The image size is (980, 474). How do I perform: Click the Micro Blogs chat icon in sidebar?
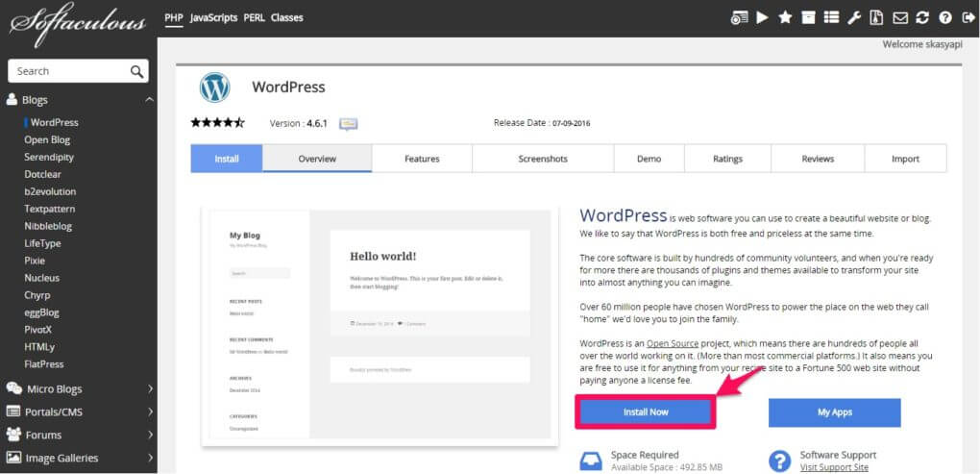(13, 388)
